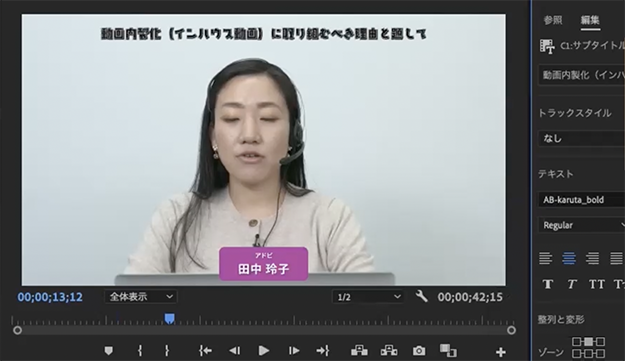This screenshot has height=361, width=625.
Task: Open the button editor plus icon
Action: pyautogui.click(x=501, y=352)
